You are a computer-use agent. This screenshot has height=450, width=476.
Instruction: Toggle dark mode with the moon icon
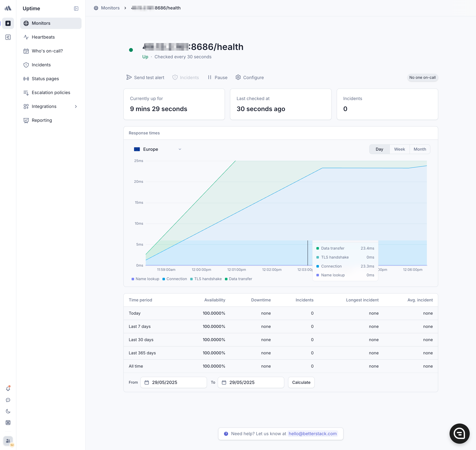tap(8, 411)
